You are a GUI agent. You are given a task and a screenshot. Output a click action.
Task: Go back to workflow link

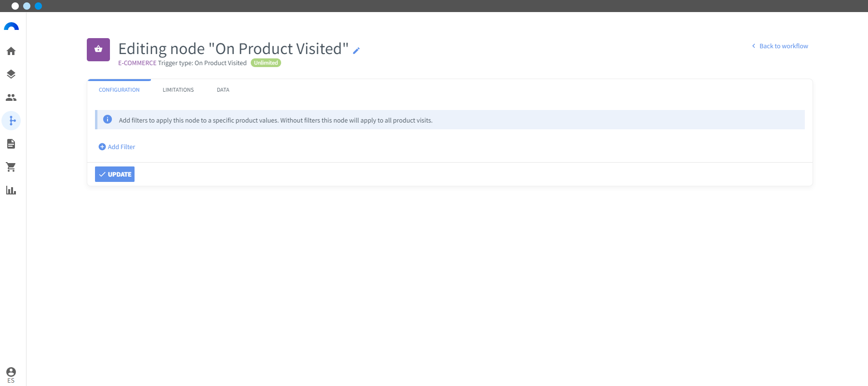pyautogui.click(x=780, y=46)
